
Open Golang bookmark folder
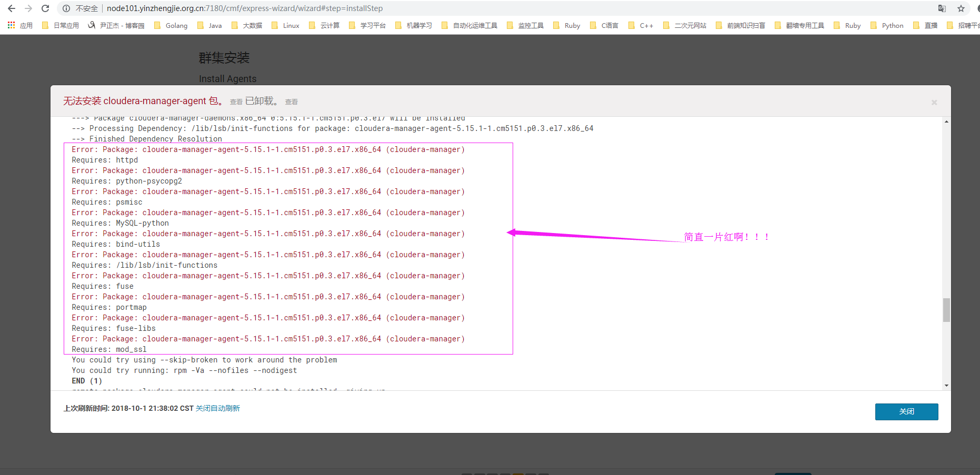171,25
